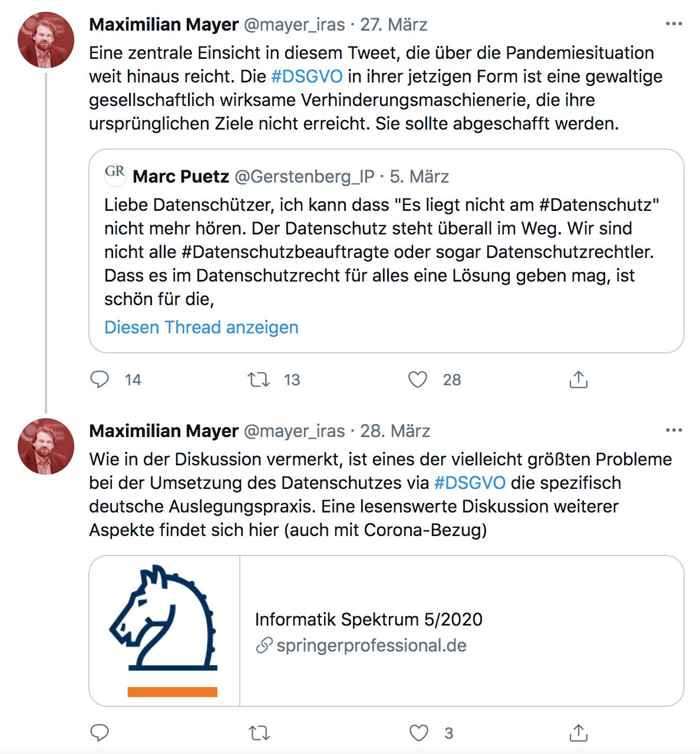Open Maximilian Mayer's avatar on first tweet
Screen dimensions: 700x754
tap(46, 39)
